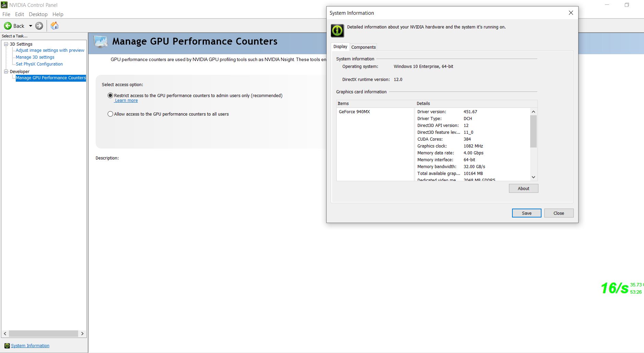Click the Forward arrow icon
The image size is (644, 353).
click(x=39, y=26)
